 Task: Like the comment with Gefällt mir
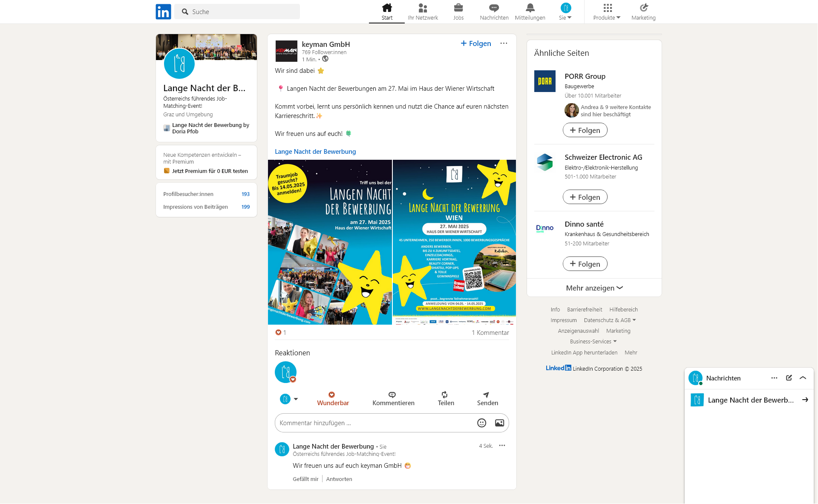pos(305,479)
